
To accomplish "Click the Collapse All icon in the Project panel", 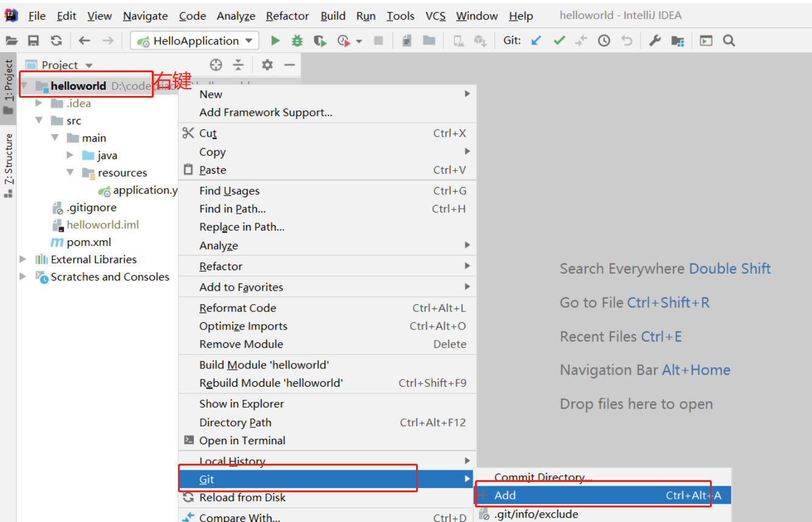I will tap(238, 65).
